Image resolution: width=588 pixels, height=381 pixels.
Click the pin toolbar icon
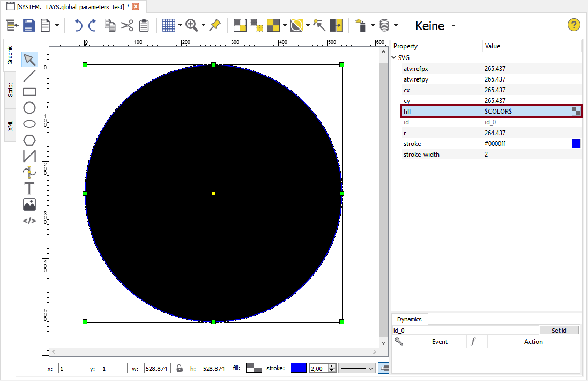point(214,25)
